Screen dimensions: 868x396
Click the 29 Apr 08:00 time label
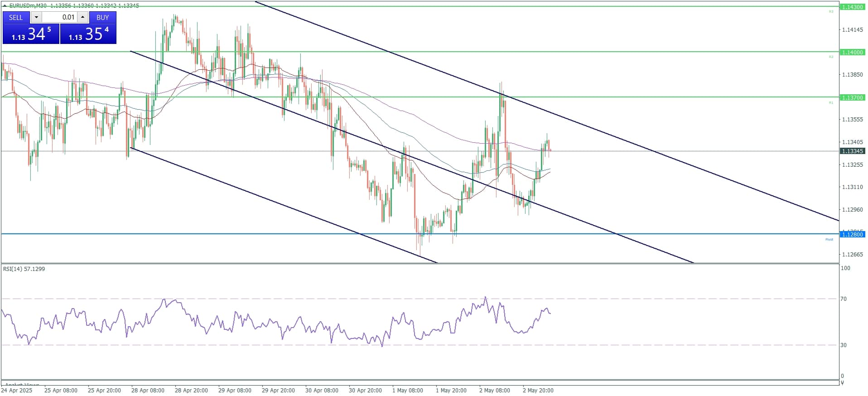[235, 390]
